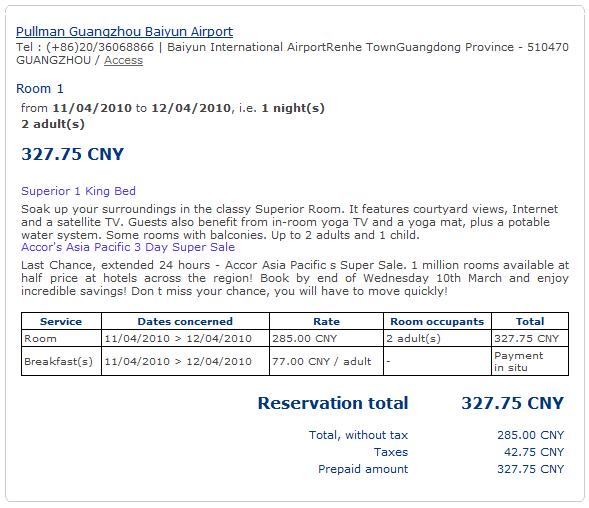Click the Room occupants column header

(x=437, y=322)
